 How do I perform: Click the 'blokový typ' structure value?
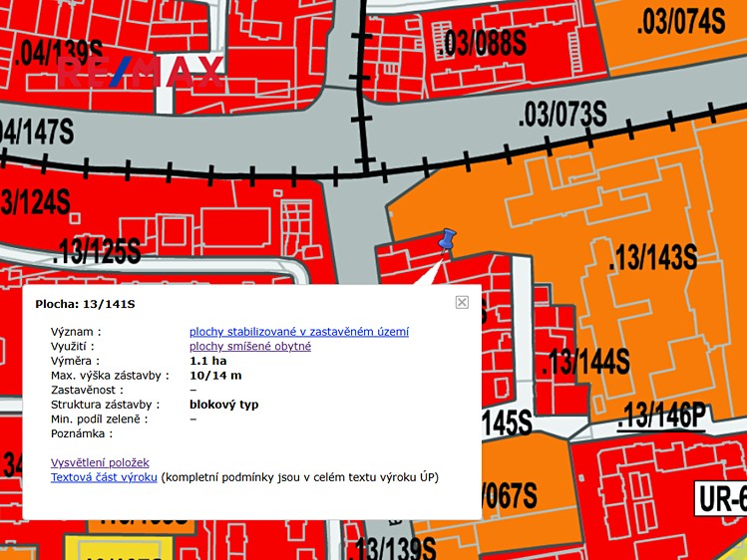pyautogui.click(x=224, y=405)
